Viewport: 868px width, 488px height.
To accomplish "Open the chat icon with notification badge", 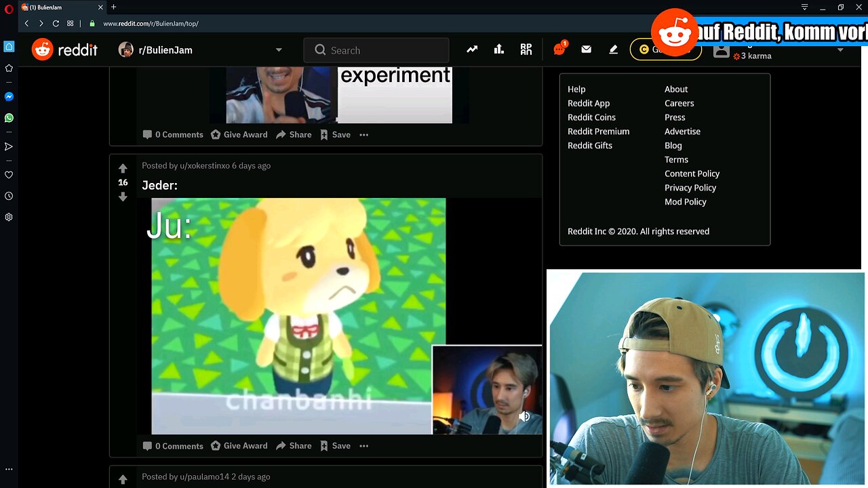I will [559, 49].
